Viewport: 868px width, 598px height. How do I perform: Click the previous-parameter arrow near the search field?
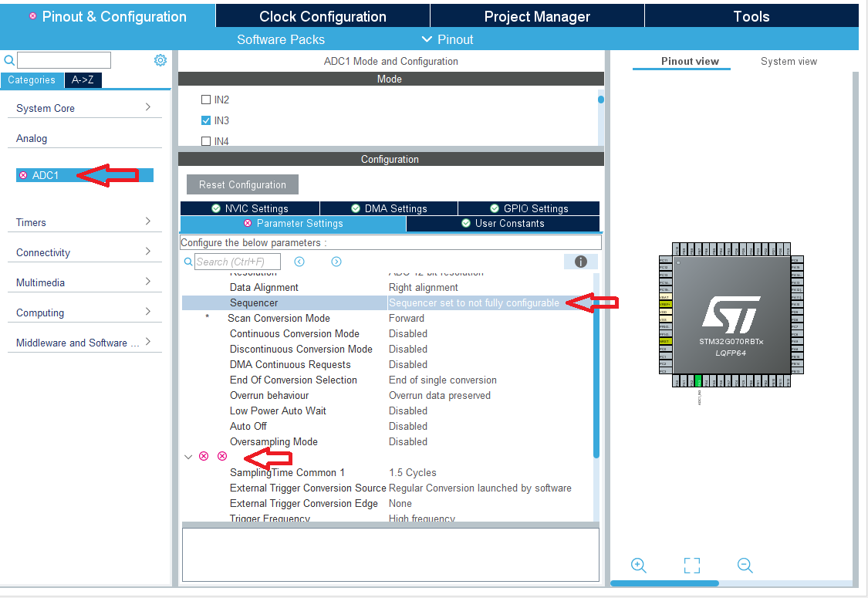tap(299, 262)
